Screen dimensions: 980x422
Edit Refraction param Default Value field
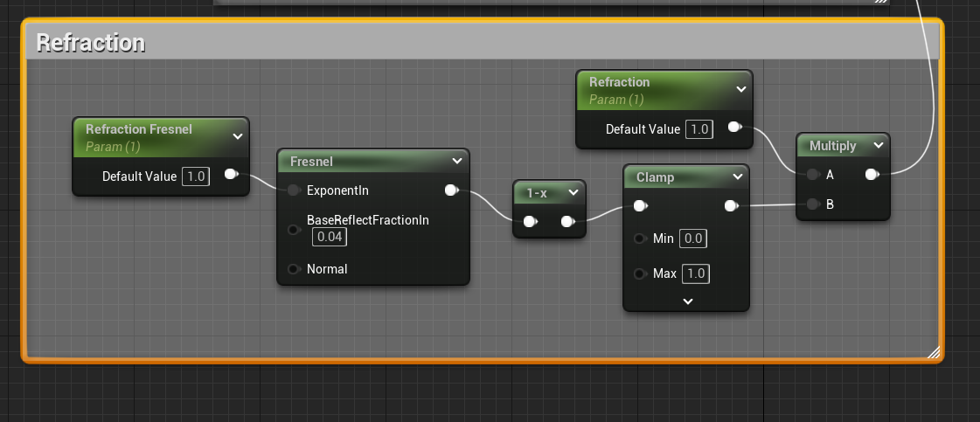tap(699, 129)
